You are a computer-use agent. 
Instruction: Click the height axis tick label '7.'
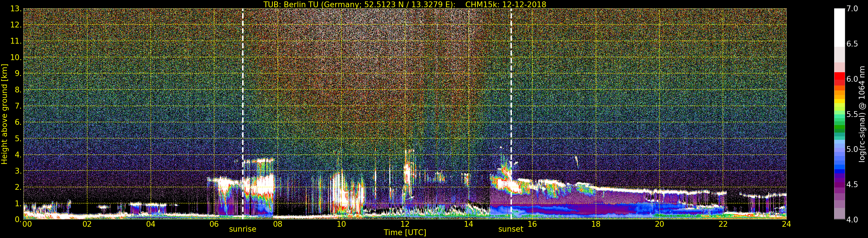[x=18, y=106]
